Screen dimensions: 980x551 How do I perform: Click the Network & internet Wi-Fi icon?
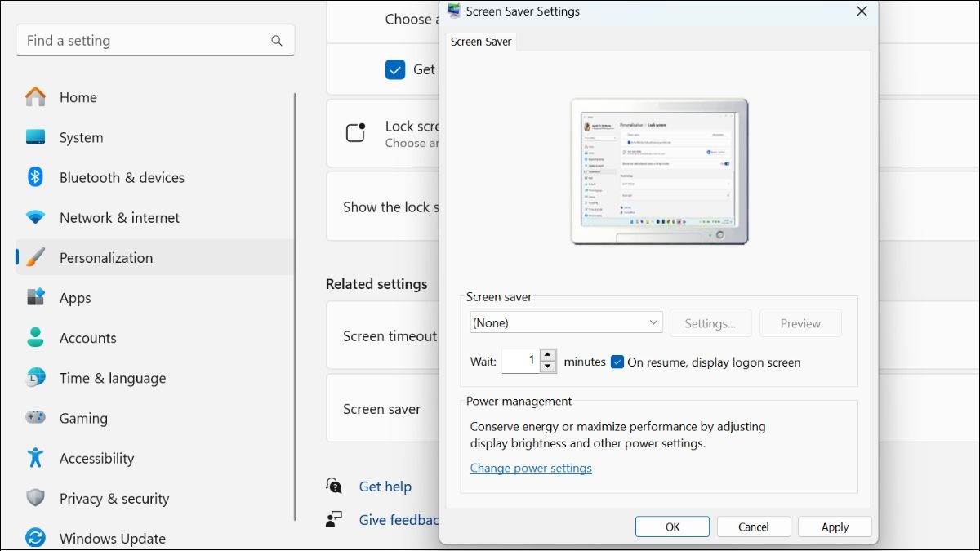(x=35, y=218)
